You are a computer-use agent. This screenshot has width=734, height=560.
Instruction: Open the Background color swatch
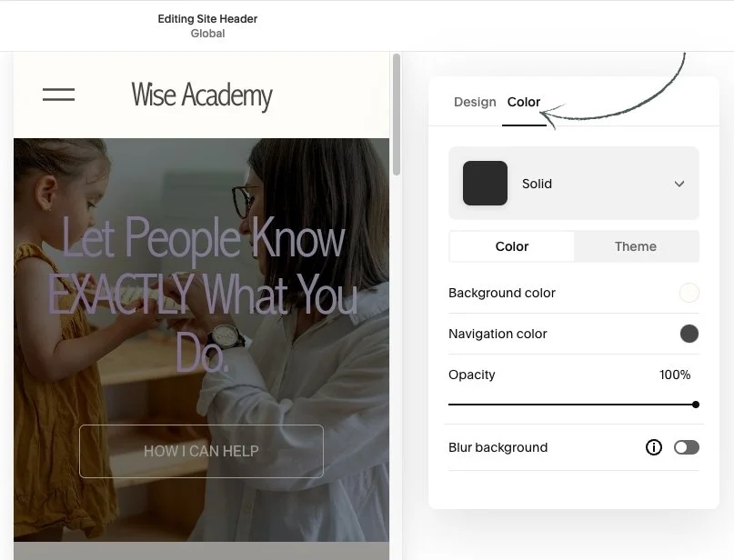[689, 293]
